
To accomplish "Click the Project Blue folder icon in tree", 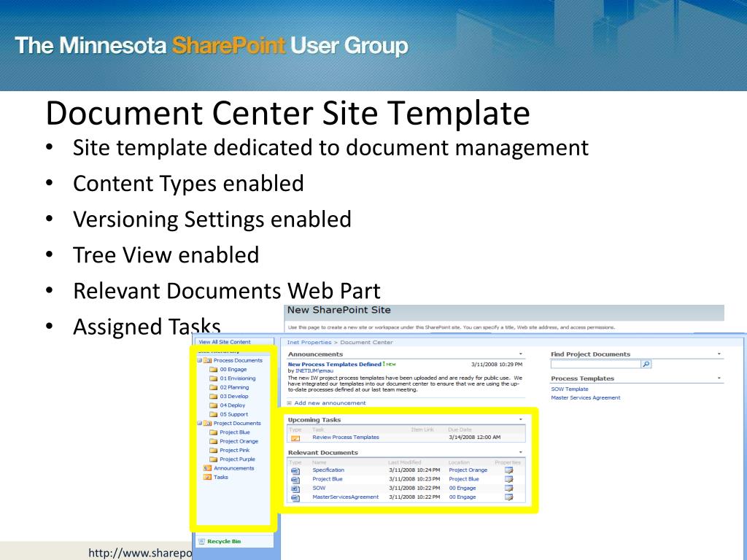I will (x=214, y=432).
